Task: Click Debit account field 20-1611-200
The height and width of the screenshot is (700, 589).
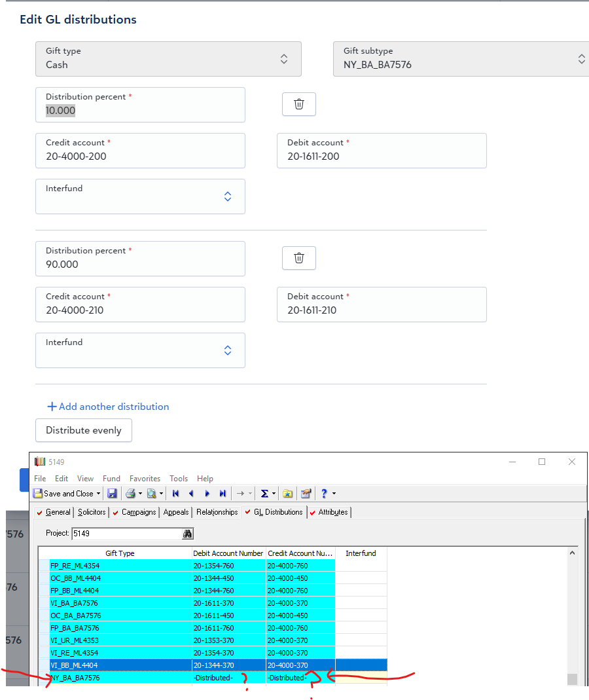Action: [382, 151]
